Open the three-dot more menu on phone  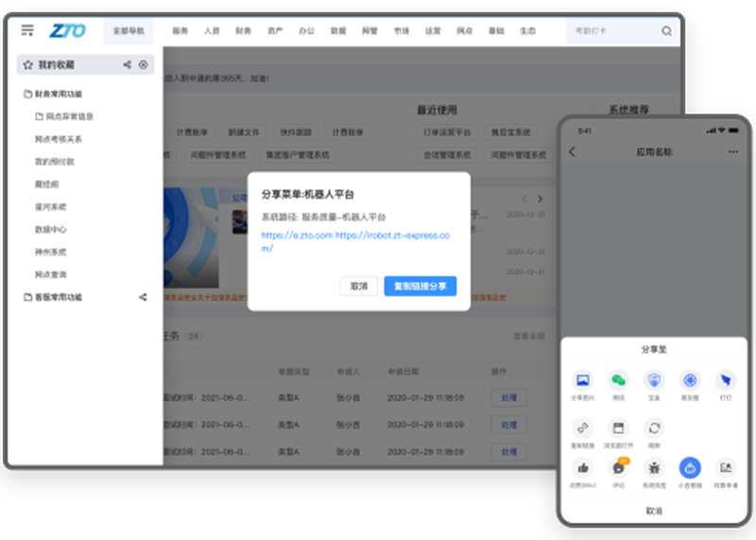[733, 152]
